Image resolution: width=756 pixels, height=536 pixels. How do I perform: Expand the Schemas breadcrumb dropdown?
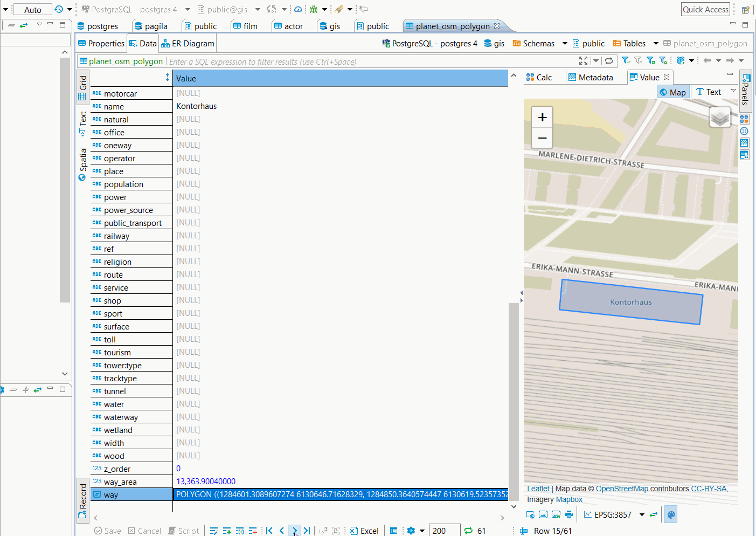tap(564, 43)
